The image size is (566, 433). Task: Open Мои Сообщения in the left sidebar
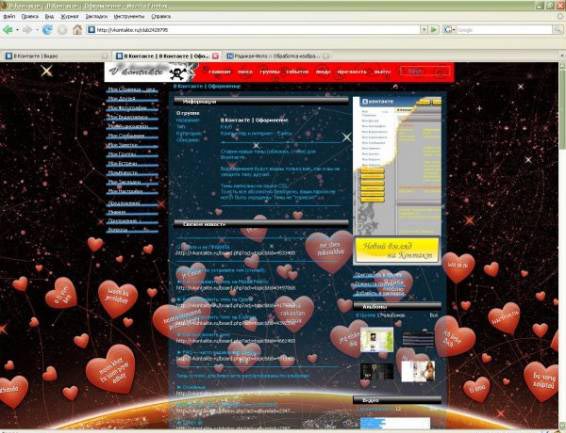(132, 136)
